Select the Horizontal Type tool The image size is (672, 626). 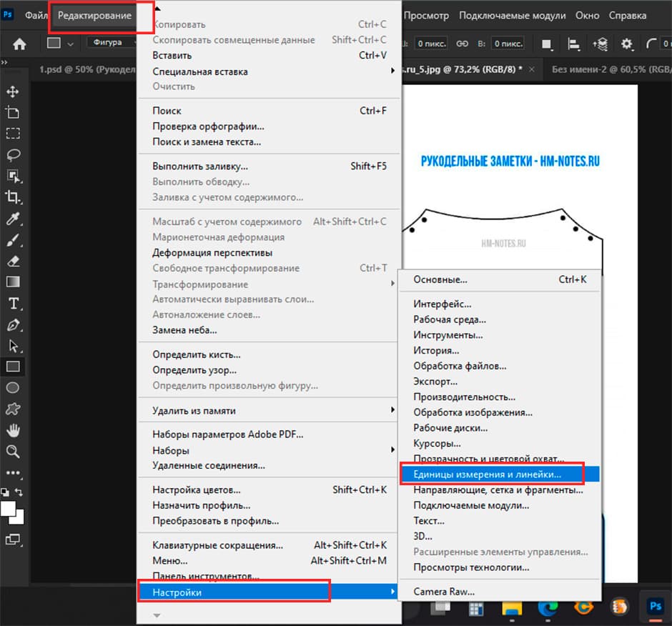click(x=13, y=304)
